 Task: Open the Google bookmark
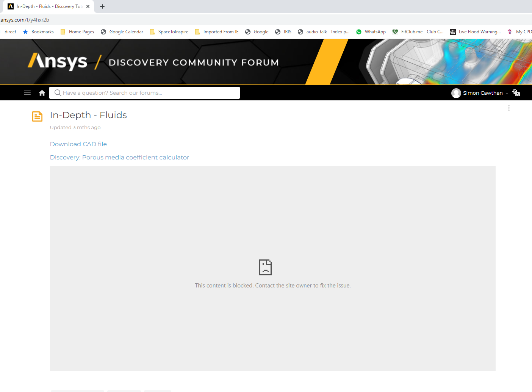[257, 32]
